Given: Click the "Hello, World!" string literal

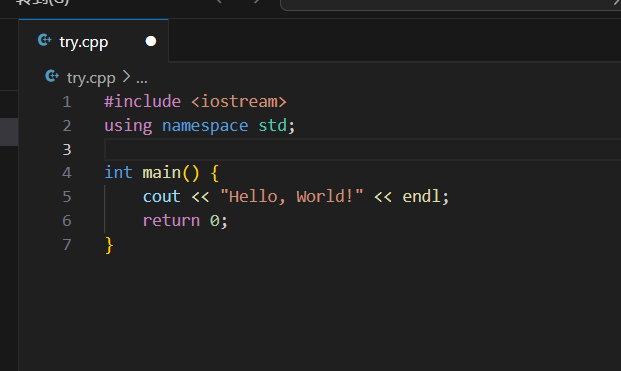Looking at the screenshot, I should (291, 196).
